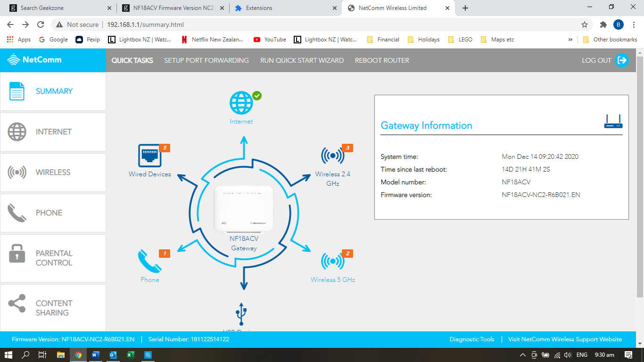Click the USB device icon
The image size is (644, 362).
pyautogui.click(x=241, y=313)
